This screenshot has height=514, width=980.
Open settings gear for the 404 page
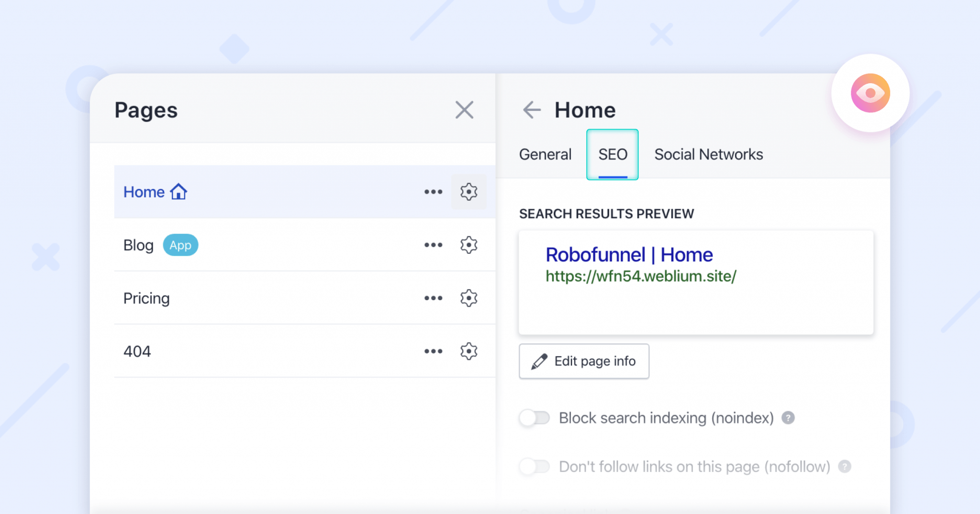click(468, 351)
